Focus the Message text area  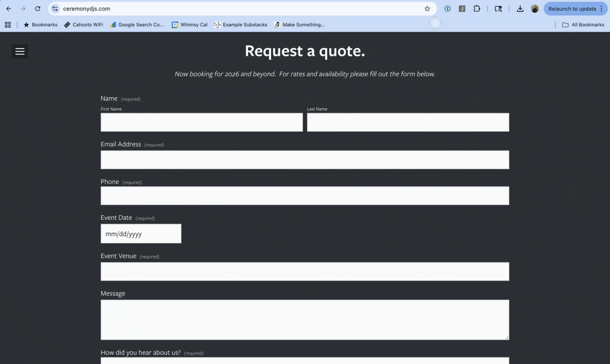[305, 320]
